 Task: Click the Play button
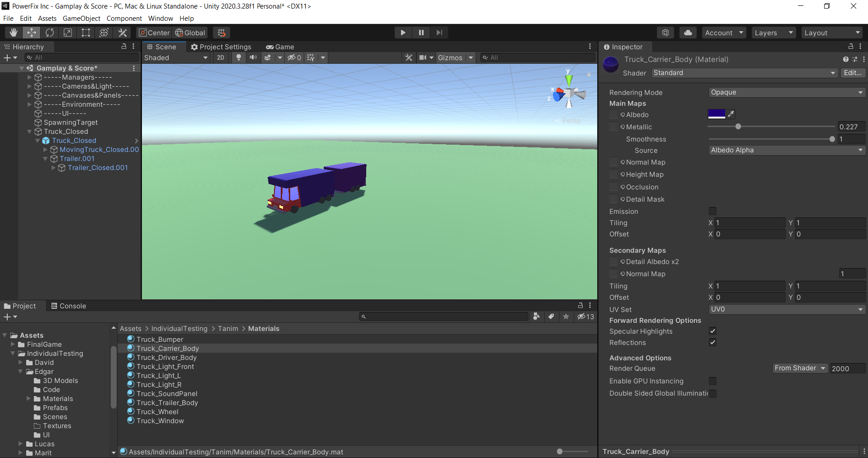point(403,33)
